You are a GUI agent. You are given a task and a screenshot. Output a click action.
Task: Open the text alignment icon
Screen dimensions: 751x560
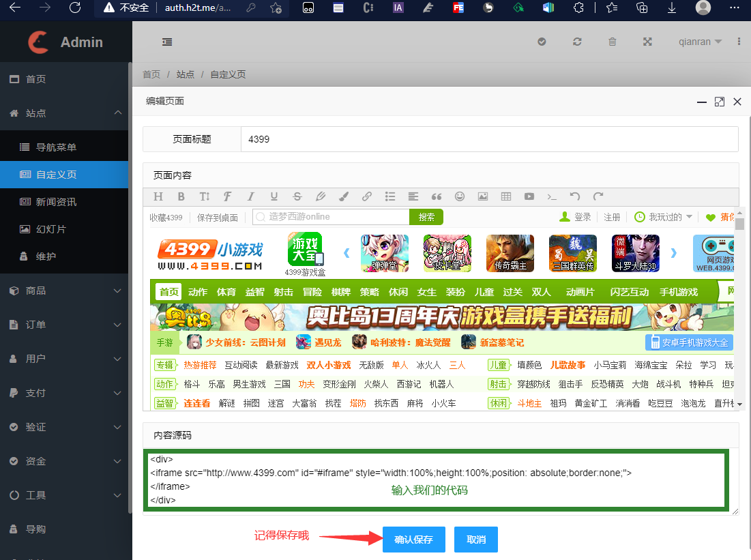tap(413, 196)
